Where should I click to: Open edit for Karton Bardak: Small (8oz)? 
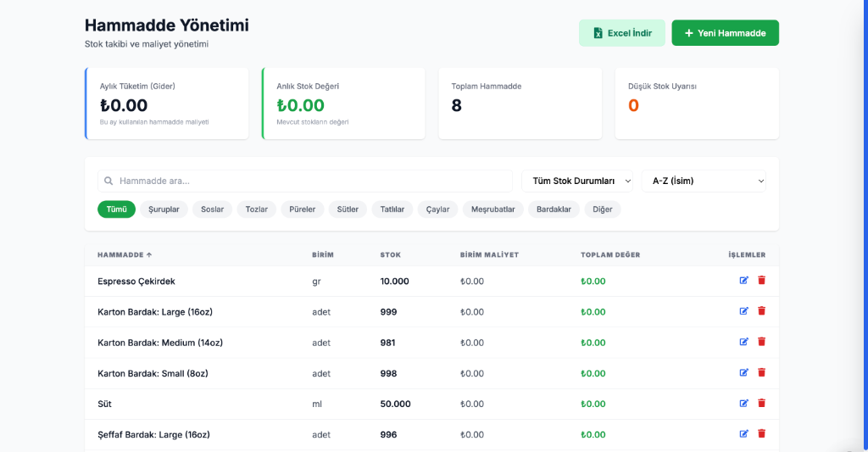pyautogui.click(x=744, y=372)
